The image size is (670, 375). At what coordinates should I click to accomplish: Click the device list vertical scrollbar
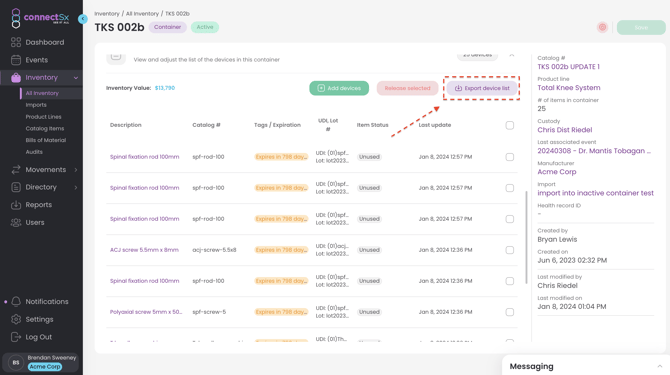[x=526, y=237]
